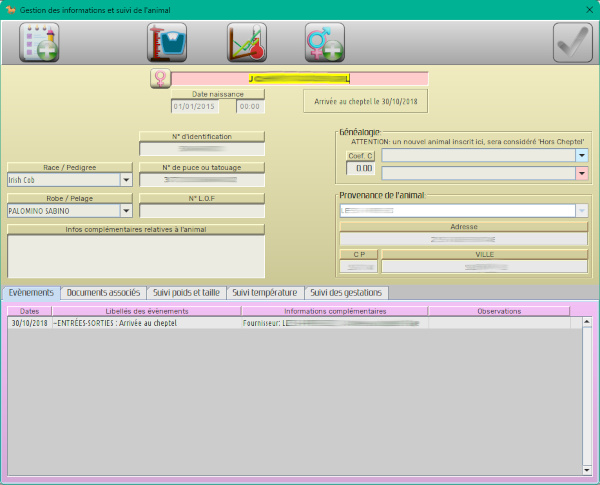The image size is (600, 485).
Task: Click the validate checkmark icon
Action: 572,43
